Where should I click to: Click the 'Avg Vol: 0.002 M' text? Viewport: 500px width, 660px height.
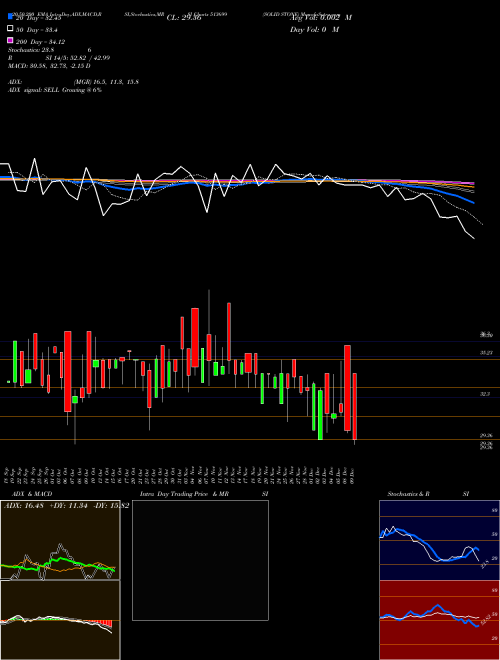[321, 18]
